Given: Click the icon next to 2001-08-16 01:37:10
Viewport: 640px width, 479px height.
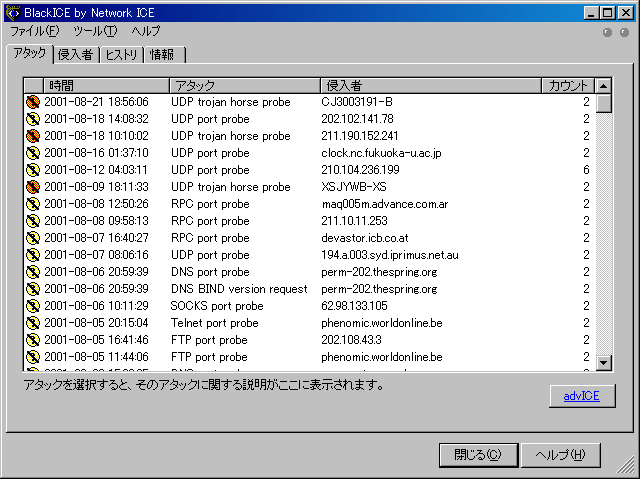Looking at the screenshot, I should click(x=33, y=153).
